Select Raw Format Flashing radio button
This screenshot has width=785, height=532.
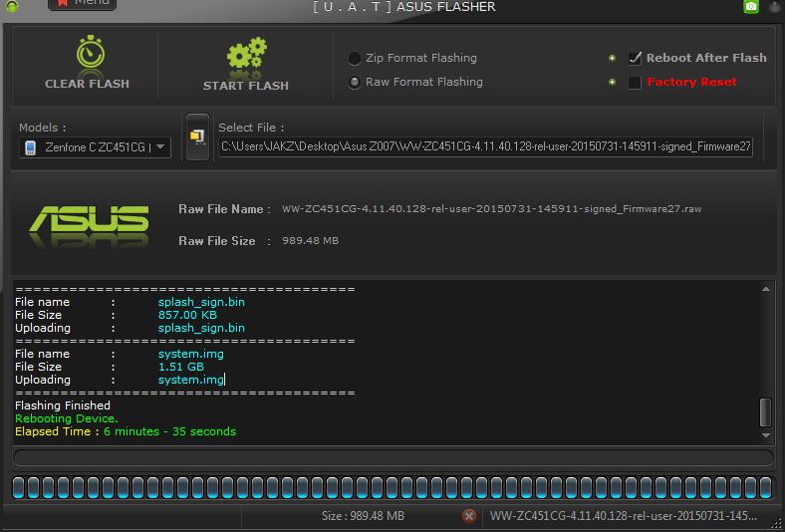355,82
